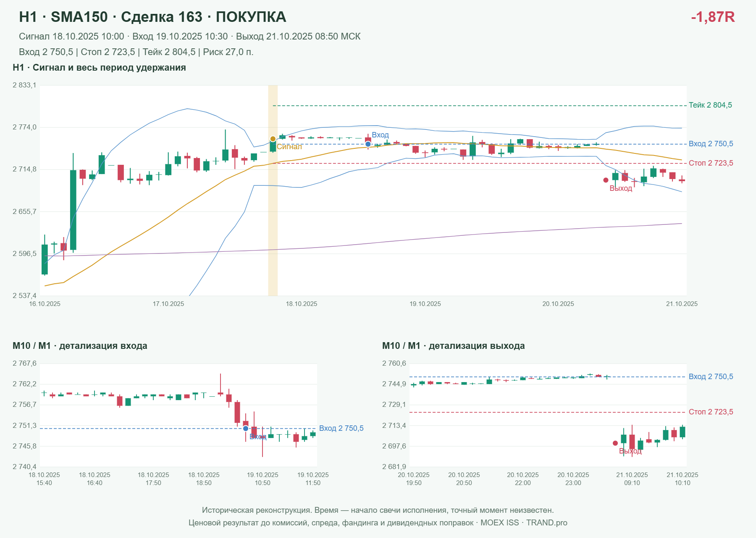This screenshot has width=756, height=538.
Task: Click the 21.10.2025 date label on the H1 axis
Action: point(682,304)
